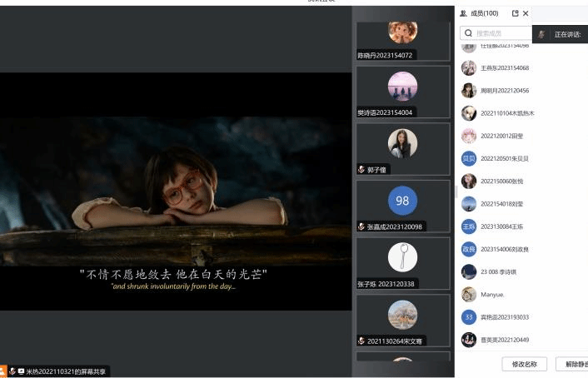Click 张子烁 2023120338 avatar

coord(402,257)
